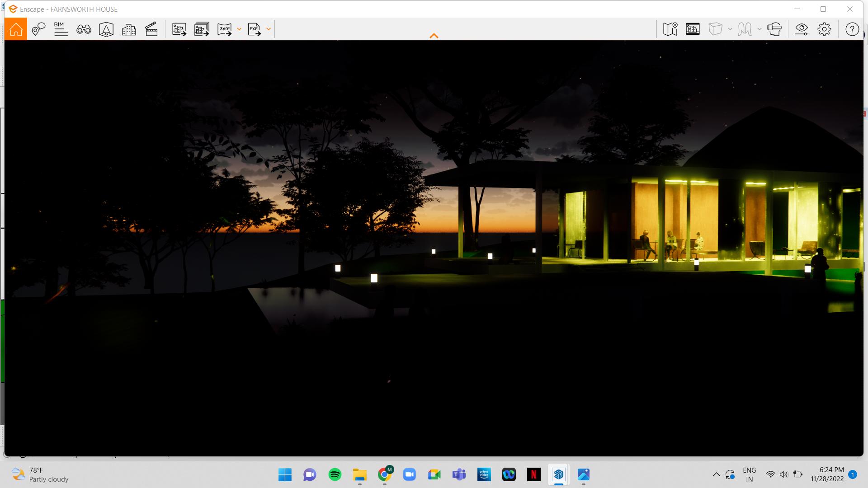Toggle Safe Frame display
Screen dimensions: 868x488
point(693,29)
